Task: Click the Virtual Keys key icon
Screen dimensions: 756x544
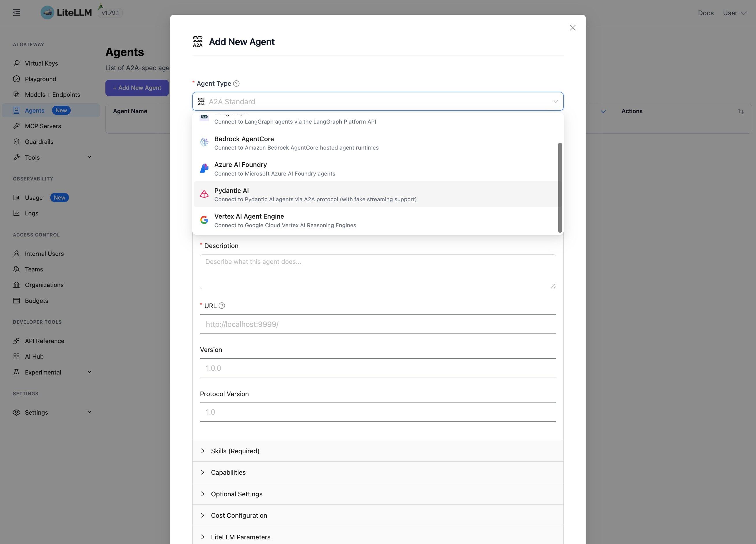Action: [16, 63]
